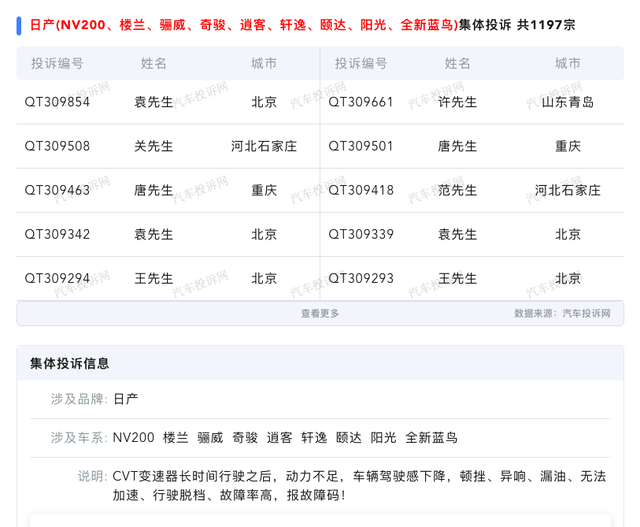Select complaint number QT309339
Screen dimensions: 640x527
coord(361,234)
